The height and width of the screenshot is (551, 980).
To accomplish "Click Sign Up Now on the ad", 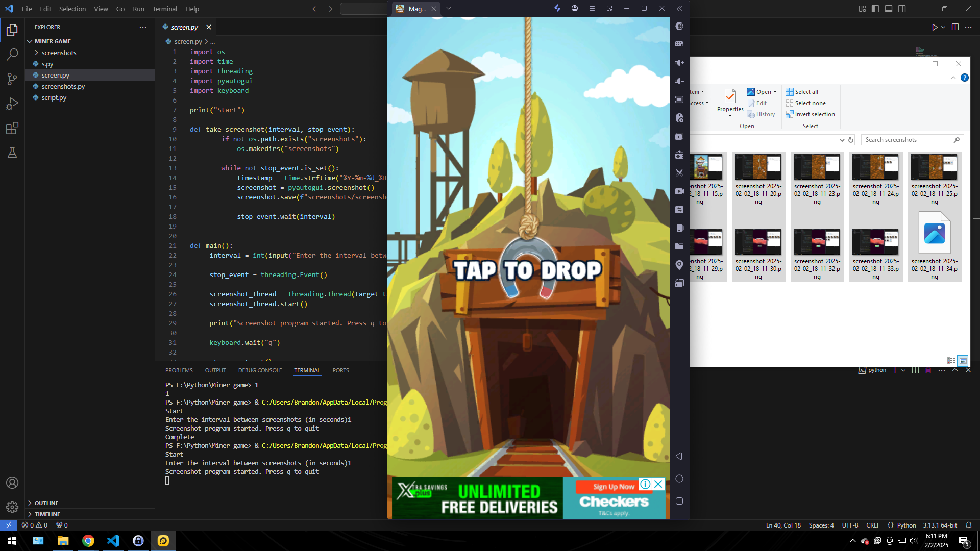I will [613, 487].
